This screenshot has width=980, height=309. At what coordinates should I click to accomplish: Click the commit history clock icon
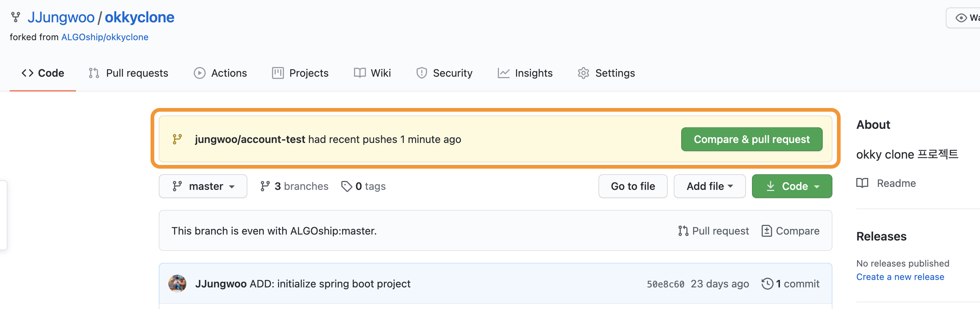coord(767,284)
